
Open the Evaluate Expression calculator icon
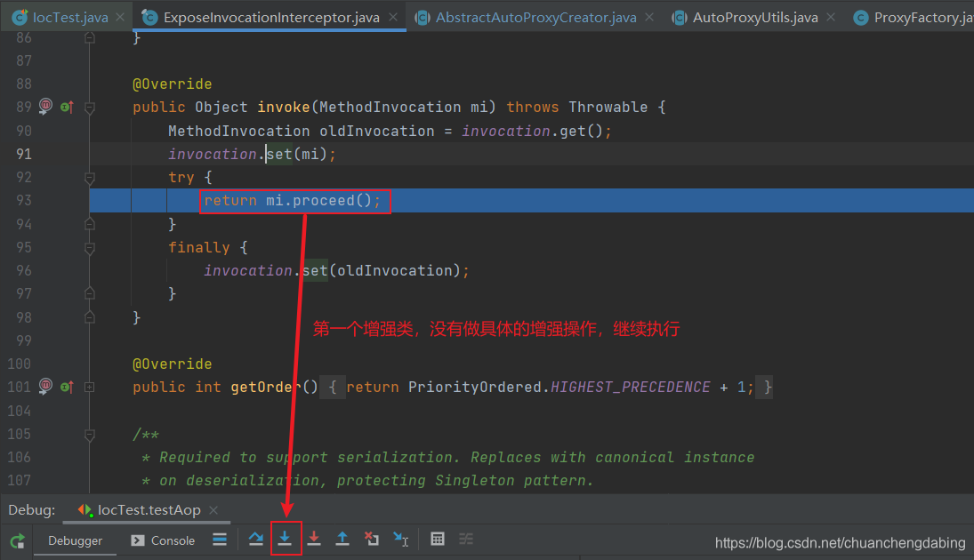[438, 539]
